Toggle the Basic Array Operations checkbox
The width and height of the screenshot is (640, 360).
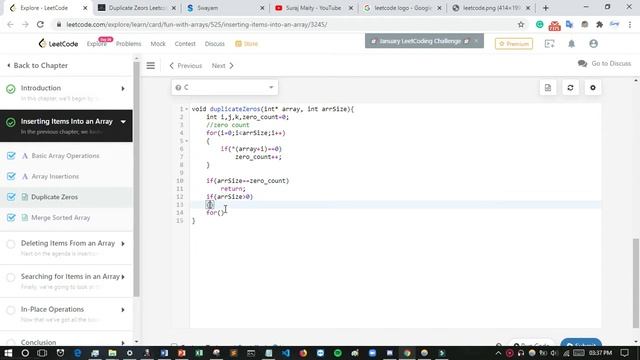click(11, 156)
